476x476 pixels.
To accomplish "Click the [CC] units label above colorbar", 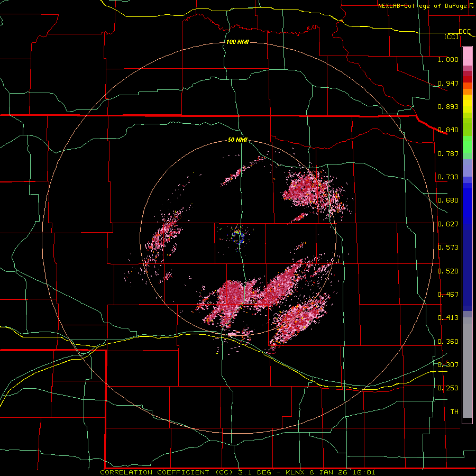I will pyautogui.click(x=452, y=36).
